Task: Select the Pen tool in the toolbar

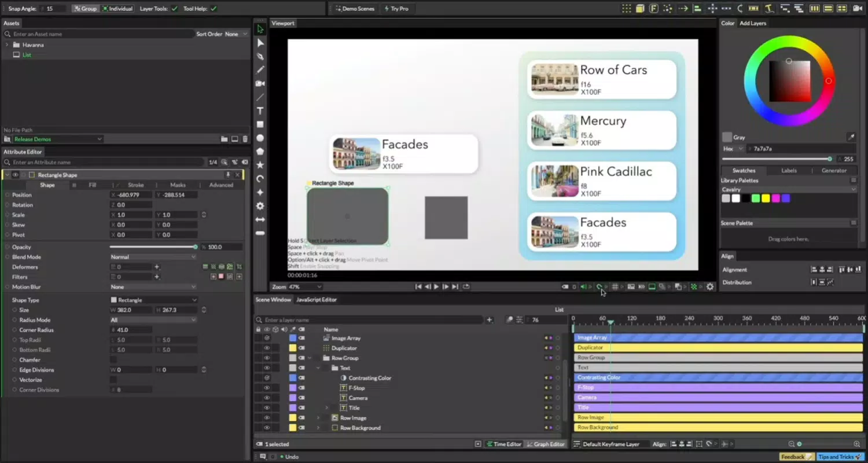Action: point(260,57)
